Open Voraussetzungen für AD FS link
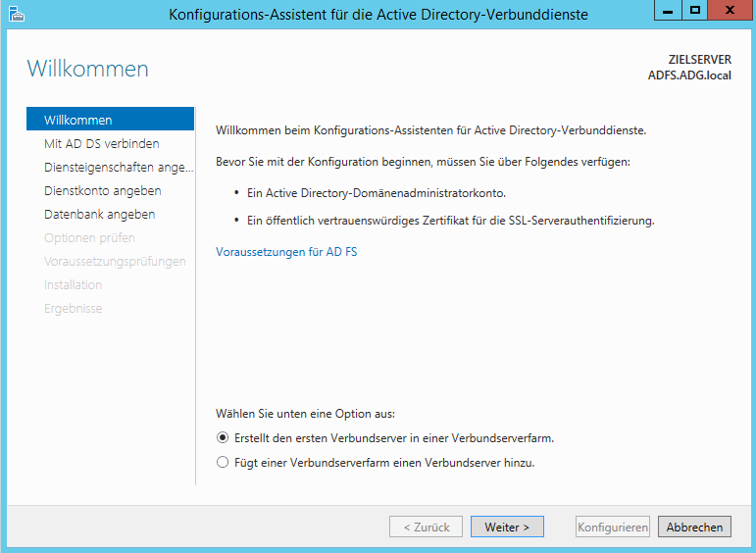Viewport: 756px width, 553px height. [x=286, y=252]
